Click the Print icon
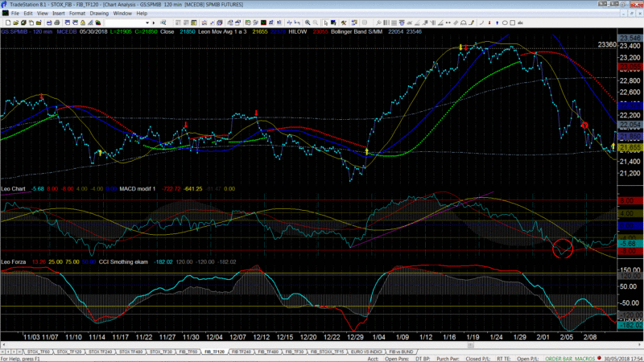 56,23
